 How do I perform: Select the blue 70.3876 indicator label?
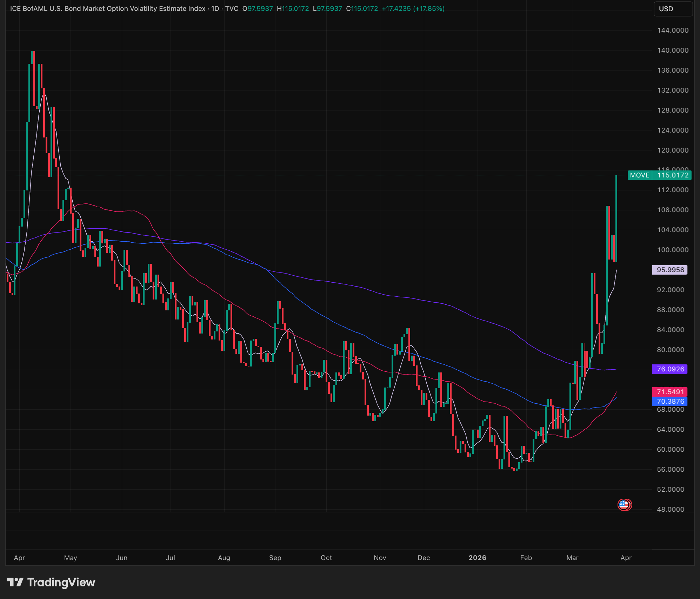[x=670, y=401]
